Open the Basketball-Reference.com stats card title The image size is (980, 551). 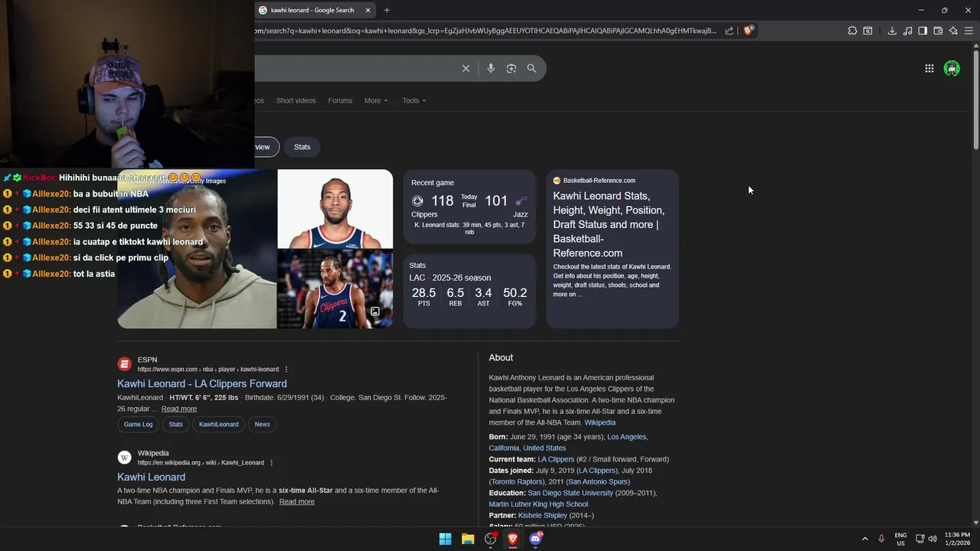(x=609, y=224)
